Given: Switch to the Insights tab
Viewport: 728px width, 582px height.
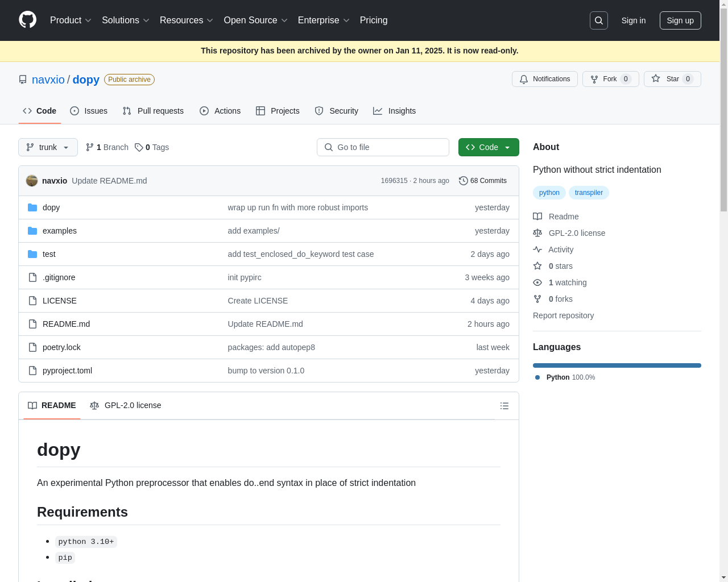Looking at the screenshot, I should 395,111.
